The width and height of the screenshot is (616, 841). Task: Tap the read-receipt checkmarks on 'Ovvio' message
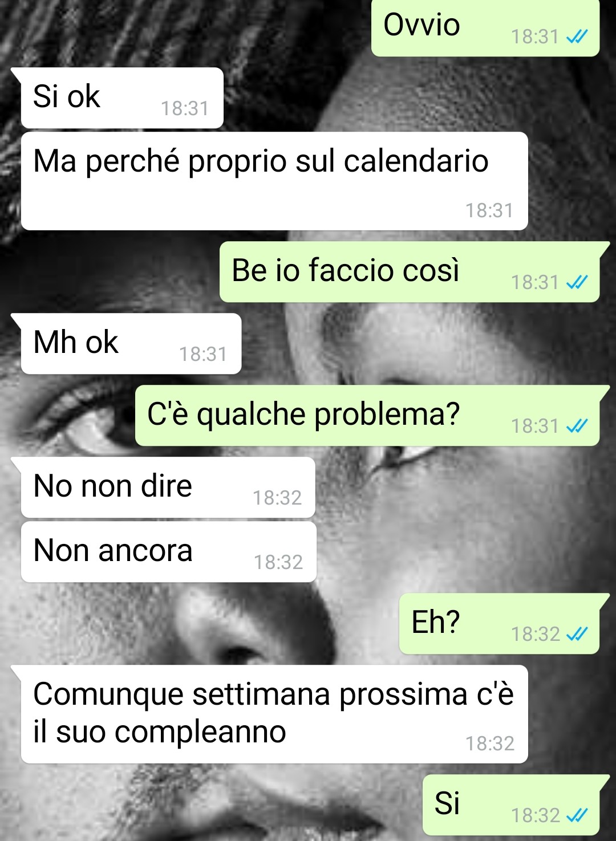point(577,37)
